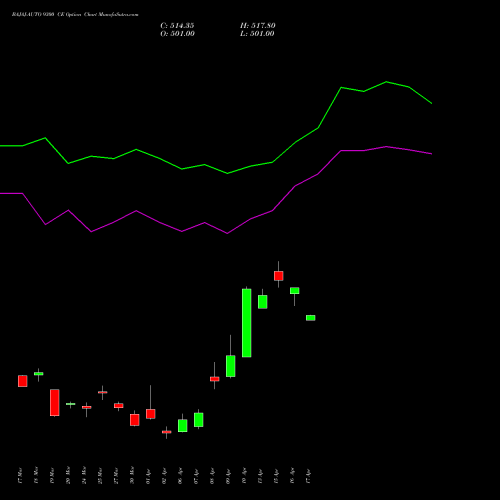This screenshot has height=500, width=500.
Task: Click the 07 Apr date label
Action: [196, 476]
